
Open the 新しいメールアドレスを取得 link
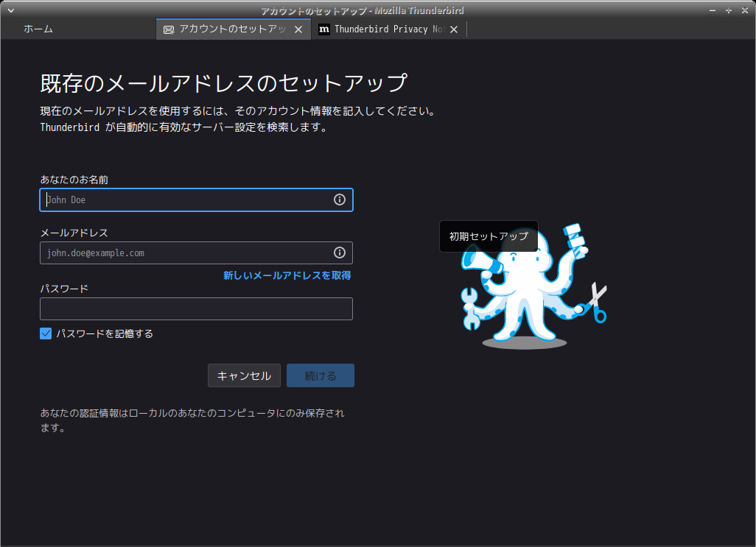[x=287, y=275]
